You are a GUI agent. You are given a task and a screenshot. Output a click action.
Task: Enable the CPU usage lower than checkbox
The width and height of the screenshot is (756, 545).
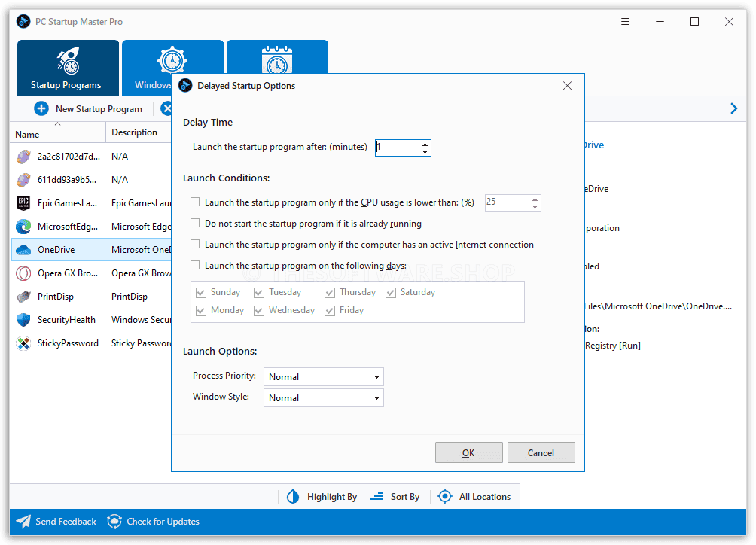pyautogui.click(x=195, y=202)
